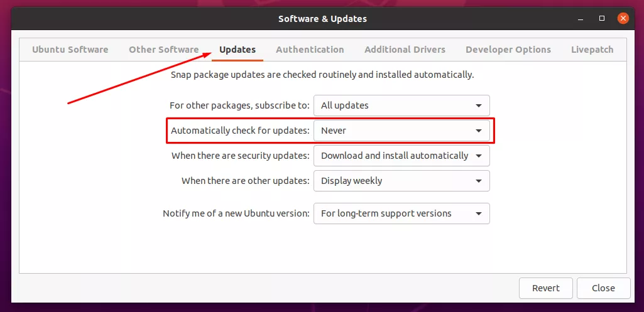Expand the 'Display weekly' dropdown
This screenshot has width=644, height=312.
pyautogui.click(x=401, y=181)
